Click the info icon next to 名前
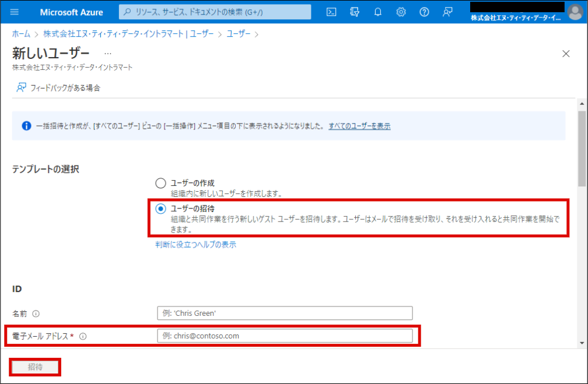Image resolution: width=588 pixels, height=384 pixels. pyautogui.click(x=36, y=313)
